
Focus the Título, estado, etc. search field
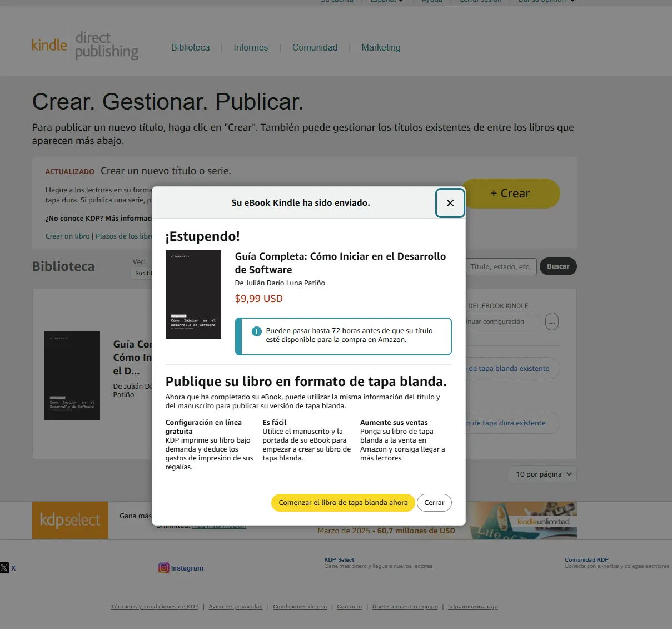(501, 266)
